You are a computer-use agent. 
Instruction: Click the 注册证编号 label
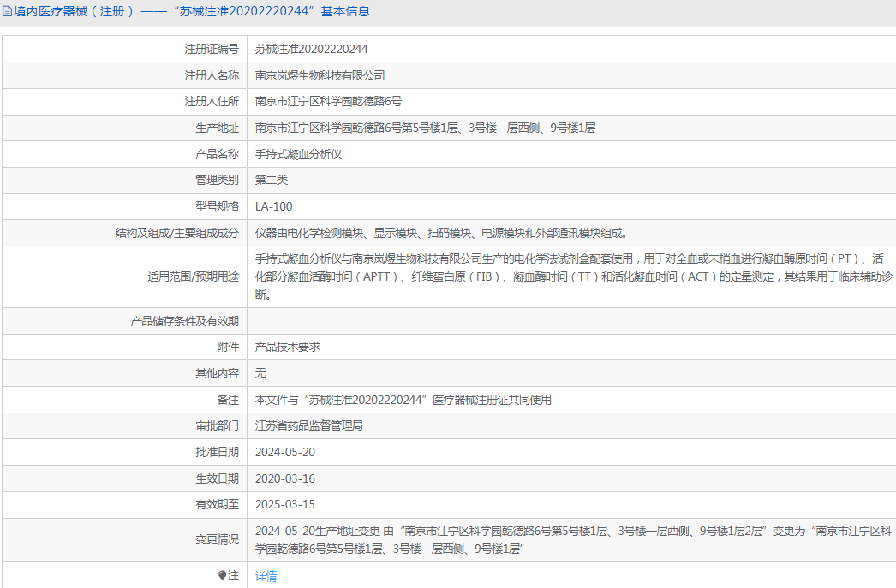212,49
